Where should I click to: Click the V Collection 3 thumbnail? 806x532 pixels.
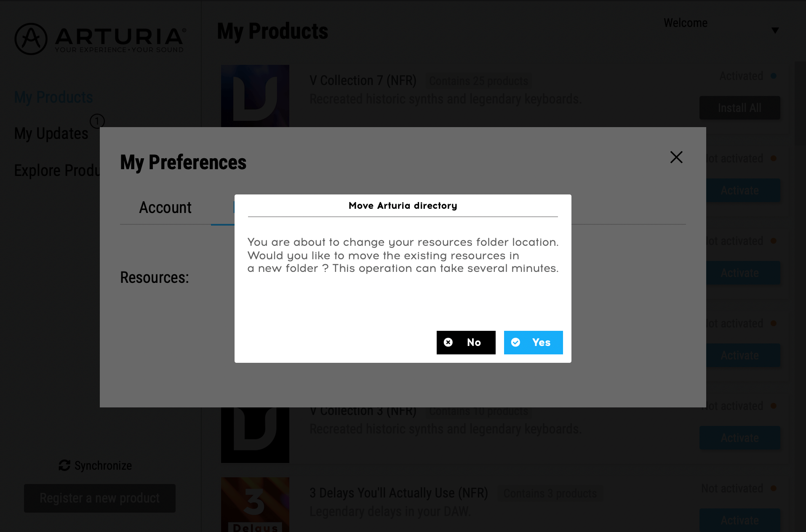point(255,435)
